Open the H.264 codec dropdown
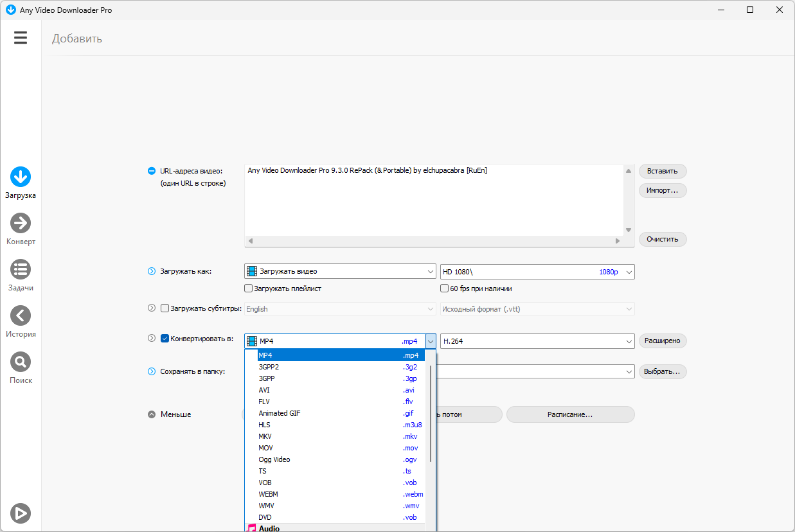The height and width of the screenshot is (532, 795). (x=537, y=341)
